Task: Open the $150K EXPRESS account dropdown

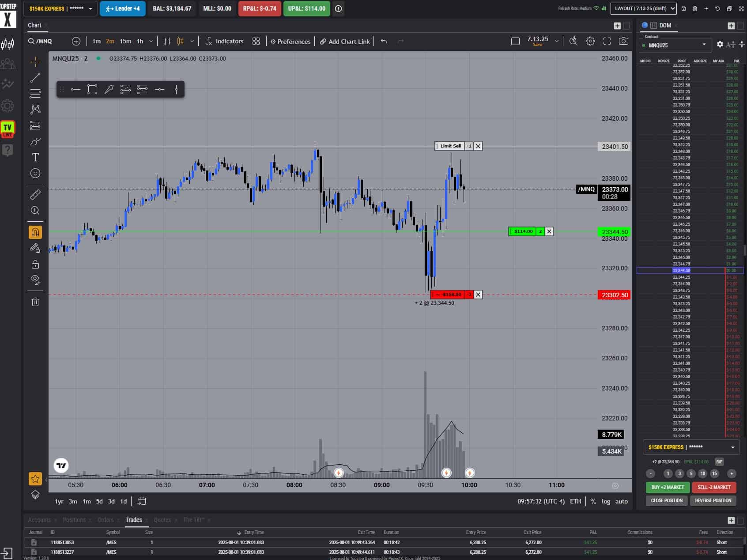Action: click(60, 8)
